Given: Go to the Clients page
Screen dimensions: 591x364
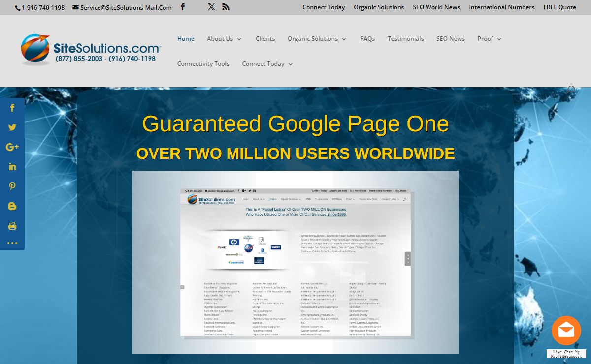Looking at the screenshot, I should (x=265, y=39).
